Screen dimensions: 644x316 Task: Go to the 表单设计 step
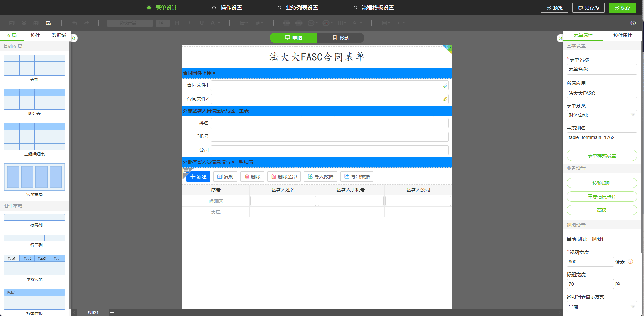tap(166, 8)
